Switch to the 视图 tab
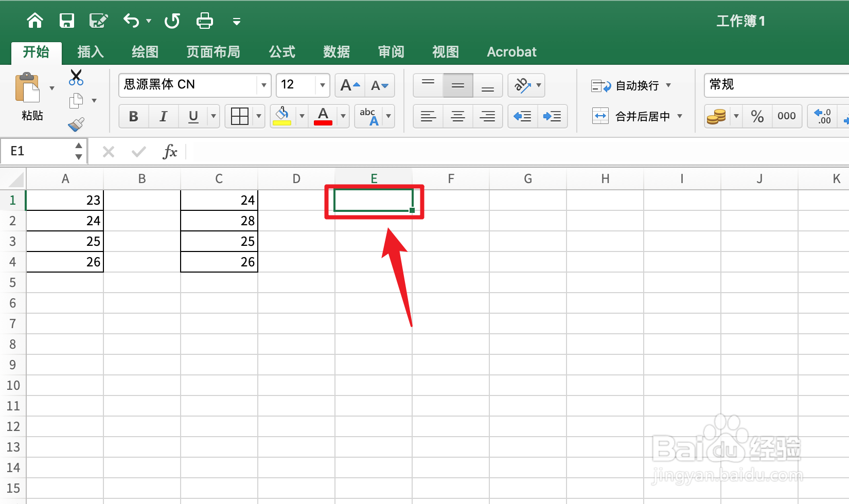The height and width of the screenshot is (504, 849). point(446,52)
